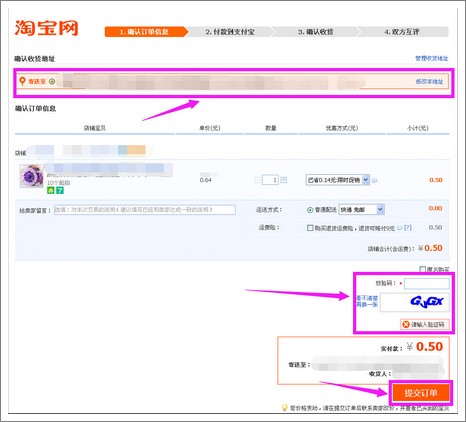
Task: Open the promotion method dropdown
Action: [338, 180]
